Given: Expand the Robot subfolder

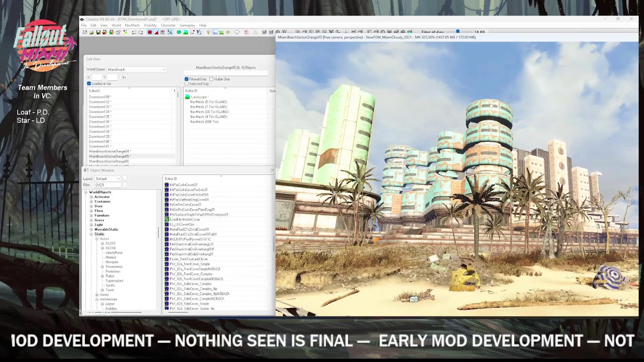Looking at the screenshot, I should click(102, 276).
